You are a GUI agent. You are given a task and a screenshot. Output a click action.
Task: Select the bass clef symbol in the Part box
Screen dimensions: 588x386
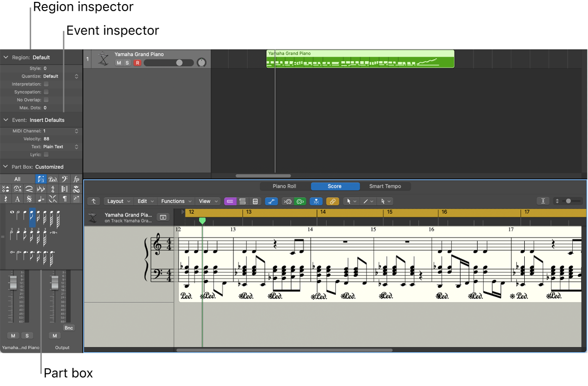(x=64, y=180)
